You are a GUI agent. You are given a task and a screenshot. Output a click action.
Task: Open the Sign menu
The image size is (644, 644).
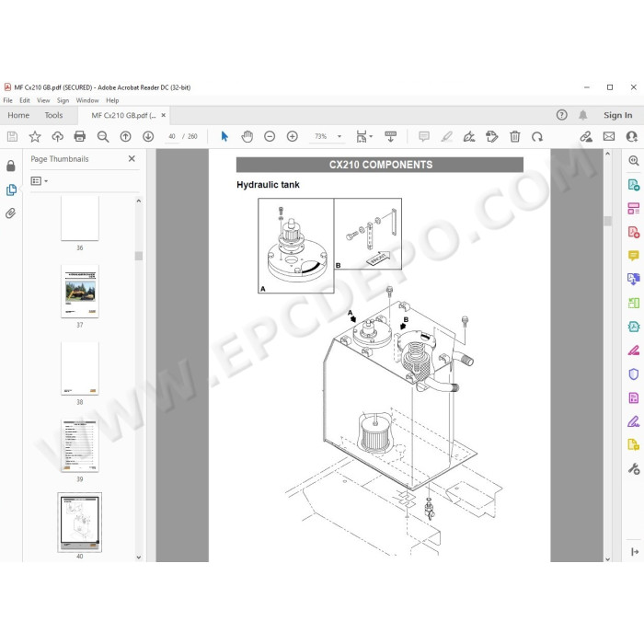point(63,100)
